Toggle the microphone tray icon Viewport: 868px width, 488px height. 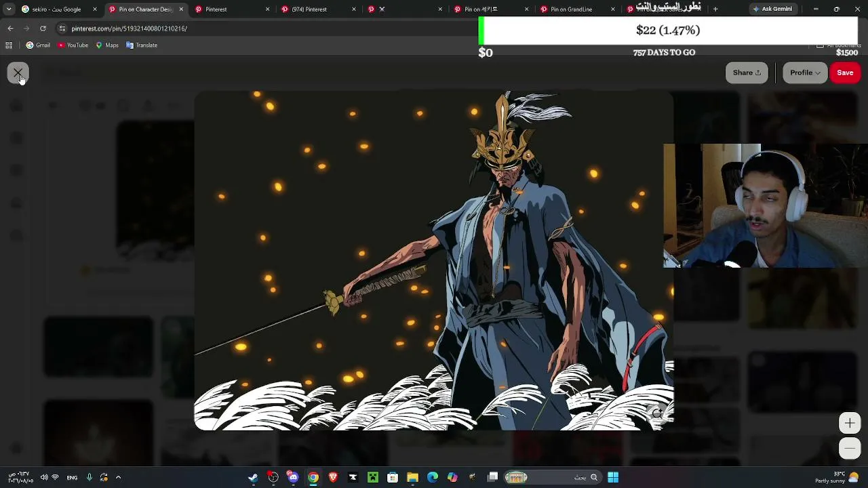point(89,477)
